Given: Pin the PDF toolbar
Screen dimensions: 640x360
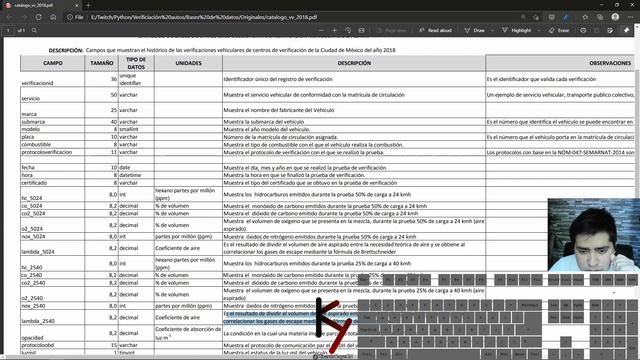Looking at the screenshot, I should pyautogui.click(x=627, y=30).
